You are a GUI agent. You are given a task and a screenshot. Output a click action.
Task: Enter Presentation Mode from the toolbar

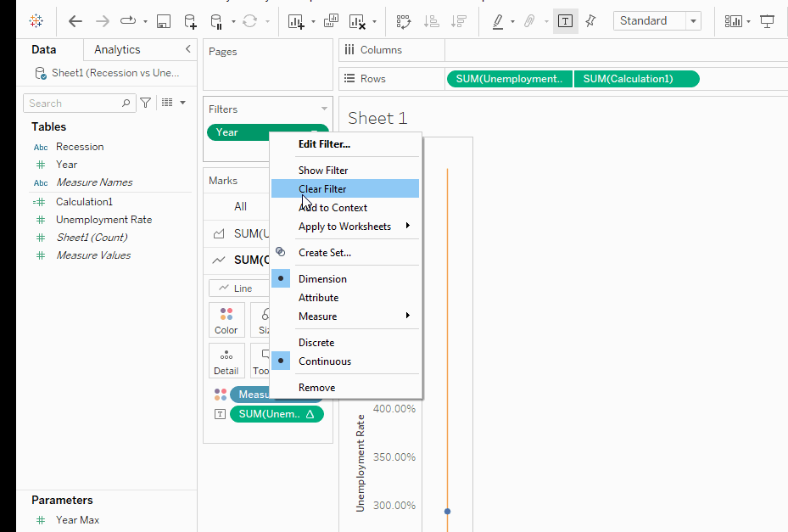766,20
